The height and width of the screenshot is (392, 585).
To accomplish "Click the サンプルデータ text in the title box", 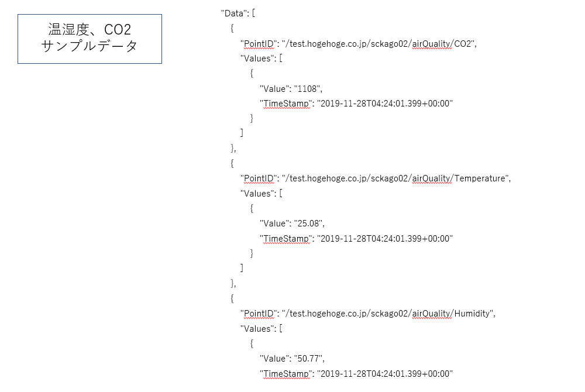I will (x=90, y=47).
